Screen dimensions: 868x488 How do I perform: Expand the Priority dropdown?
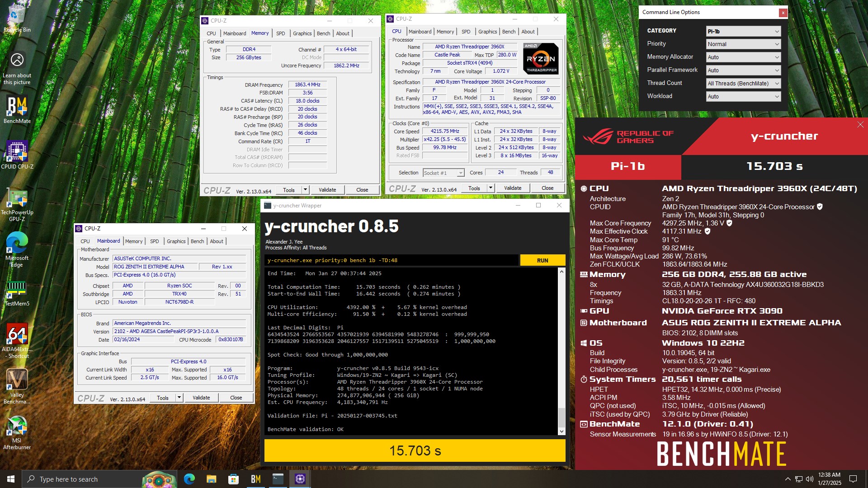(743, 44)
